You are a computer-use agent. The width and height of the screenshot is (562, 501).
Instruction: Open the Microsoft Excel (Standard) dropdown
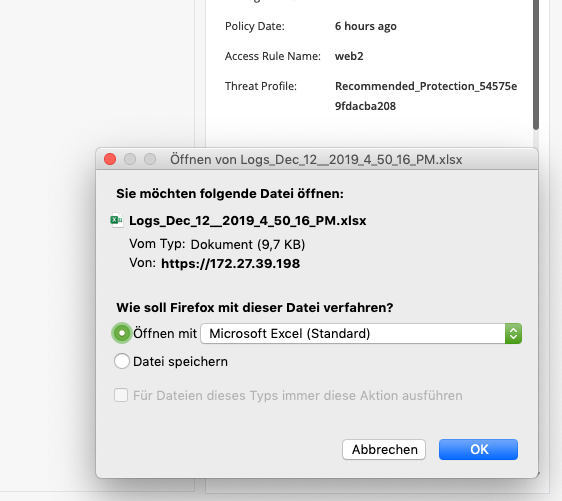(361, 334)
